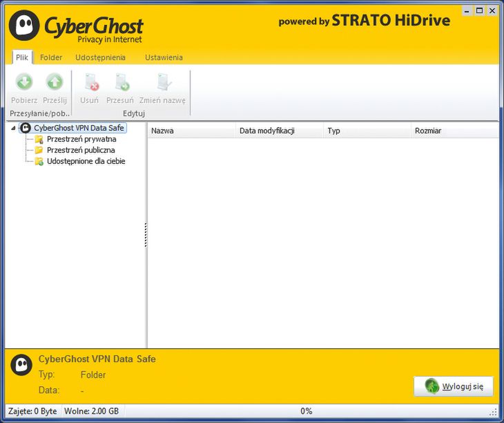The height and width of the screenshot is (423, 504).
Task: Click the Wolne: 2.00 GB status entry
Action: pos(92,411)
